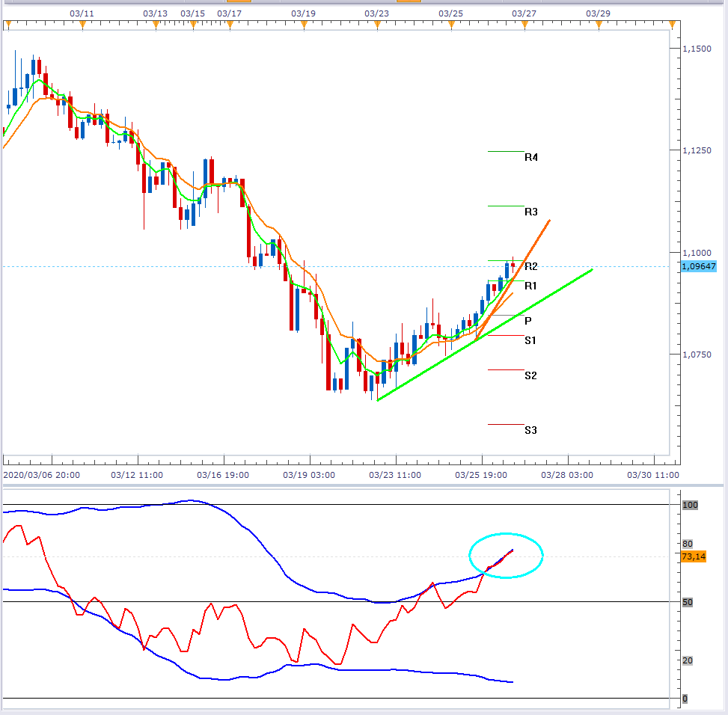Select the R2 pivot resistance label

[x=531, y=266]
